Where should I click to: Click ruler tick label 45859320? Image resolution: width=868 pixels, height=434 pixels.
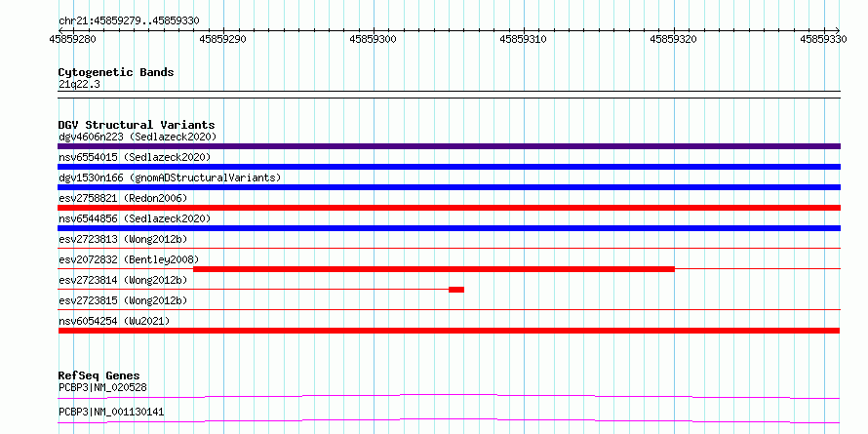click(x=674, y=39)
